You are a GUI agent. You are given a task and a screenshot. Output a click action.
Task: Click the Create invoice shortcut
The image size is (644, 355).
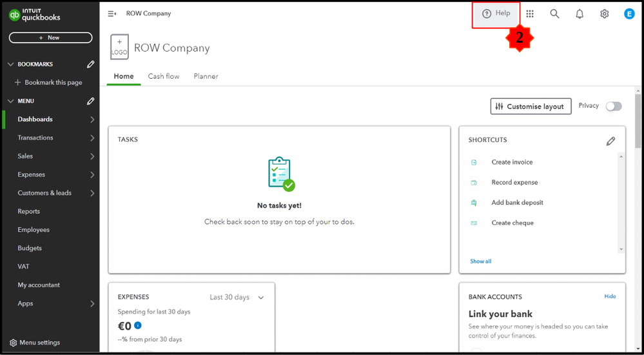click(512, 162)
